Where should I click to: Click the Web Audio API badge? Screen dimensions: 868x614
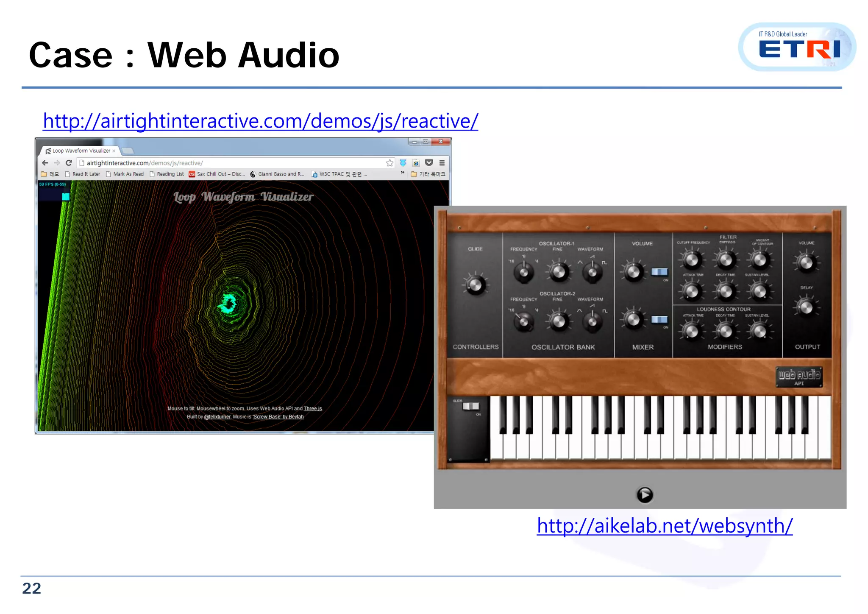pos(799,377)
